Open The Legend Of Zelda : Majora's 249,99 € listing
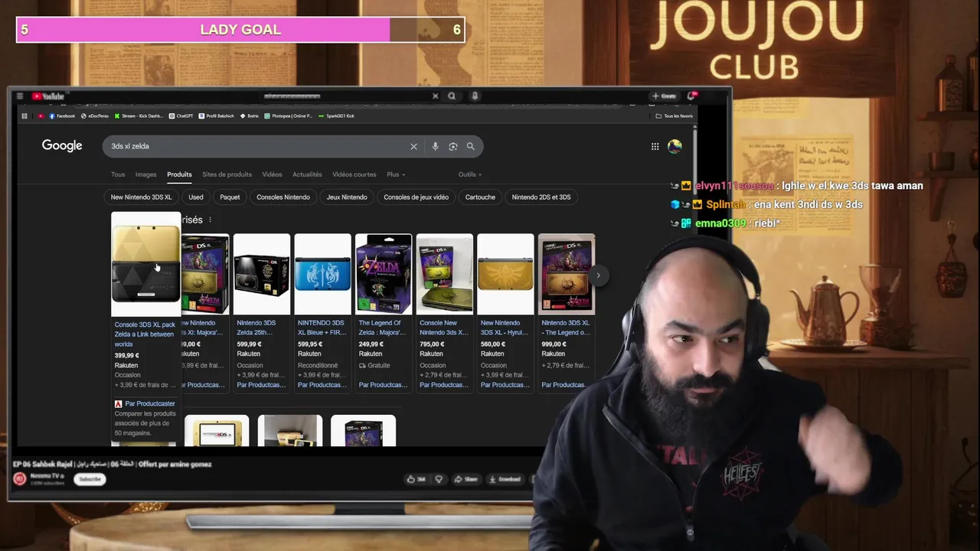Viewport: 980px width, 551px height. click(x=384, y=313)
